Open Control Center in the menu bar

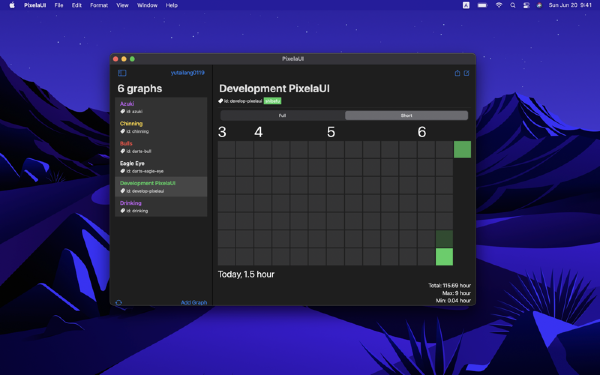[526, 5]
